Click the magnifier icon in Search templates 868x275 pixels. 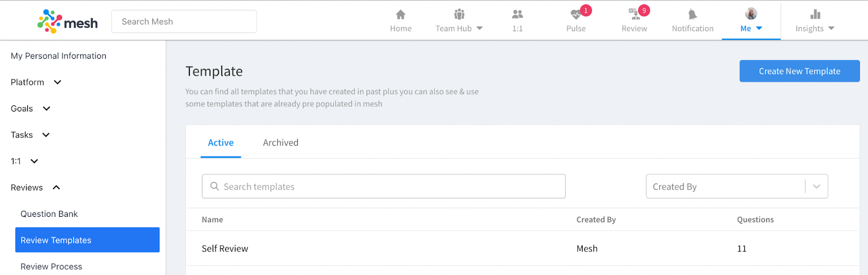(215, 186)
